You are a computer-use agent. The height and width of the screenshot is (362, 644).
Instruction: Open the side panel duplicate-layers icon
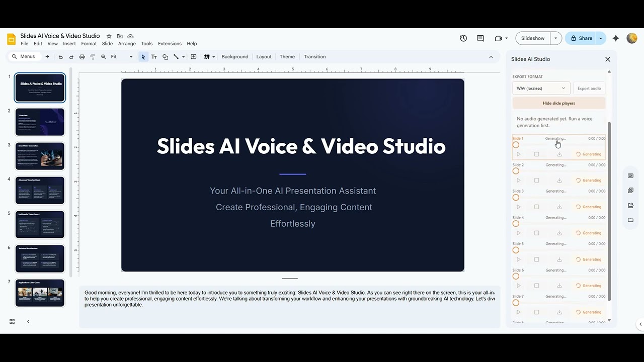(630, 191)
